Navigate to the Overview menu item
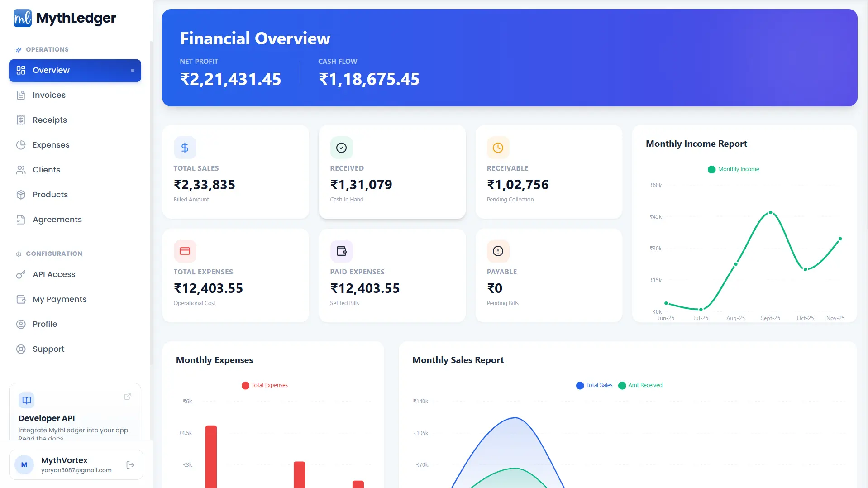This screenshot has width=868, height=488. 51,70
